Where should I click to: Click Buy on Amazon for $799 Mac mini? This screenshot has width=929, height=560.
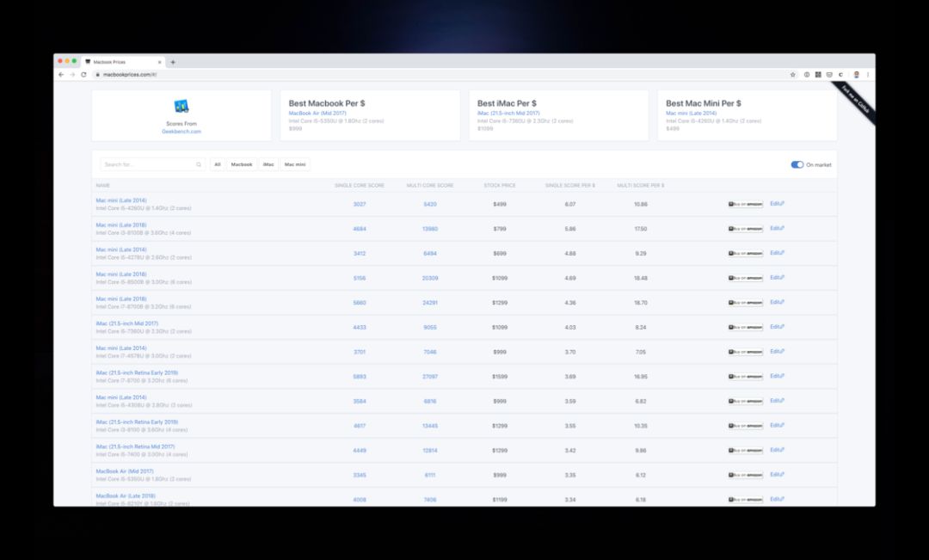(x=745, y=229)
